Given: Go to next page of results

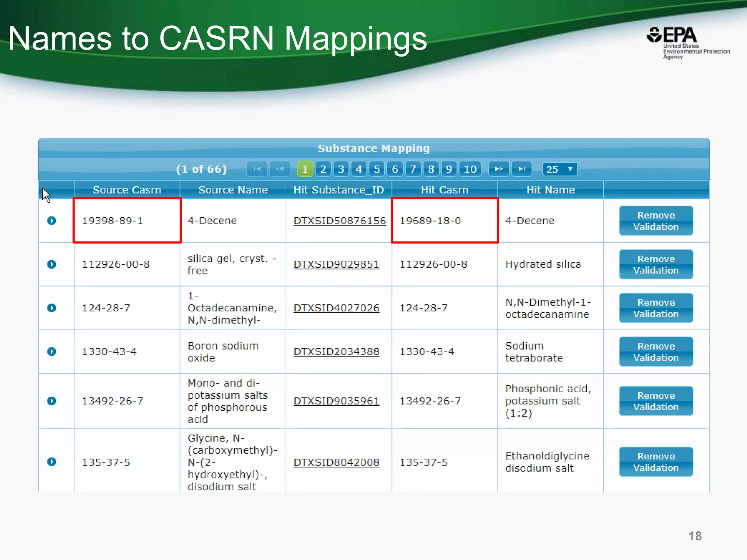Looking at the screenshot, I should pos(499,169).
